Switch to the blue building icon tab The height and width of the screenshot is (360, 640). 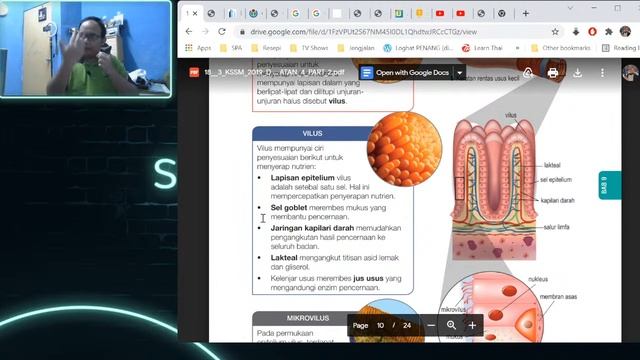[231, 13]
